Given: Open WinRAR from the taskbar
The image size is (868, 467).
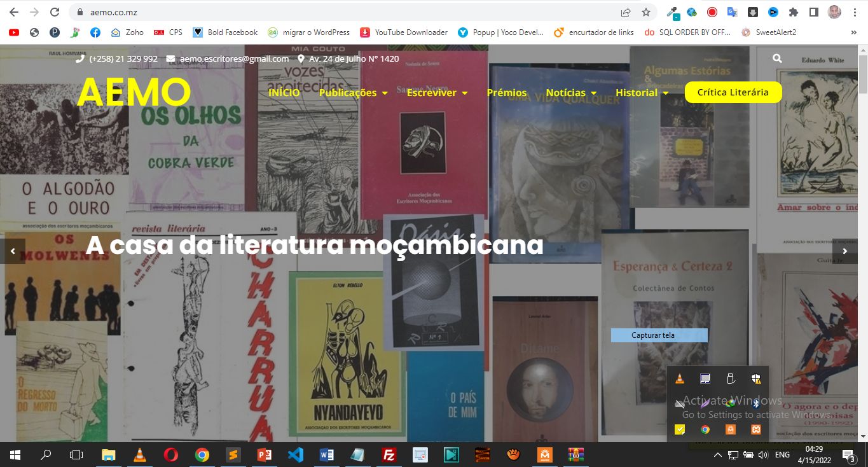Looking at the screenshot, I should pos(576,455).
